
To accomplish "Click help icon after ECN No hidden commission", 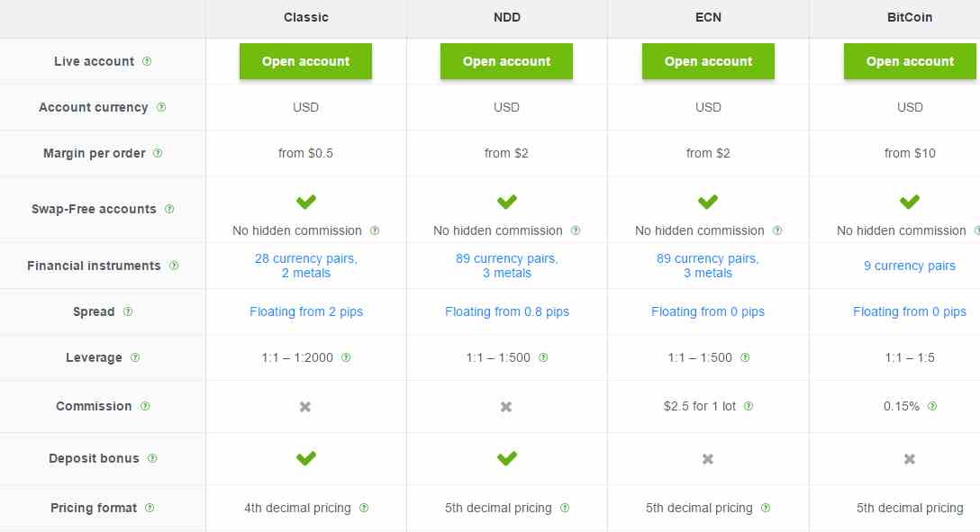I will [777, 230].
